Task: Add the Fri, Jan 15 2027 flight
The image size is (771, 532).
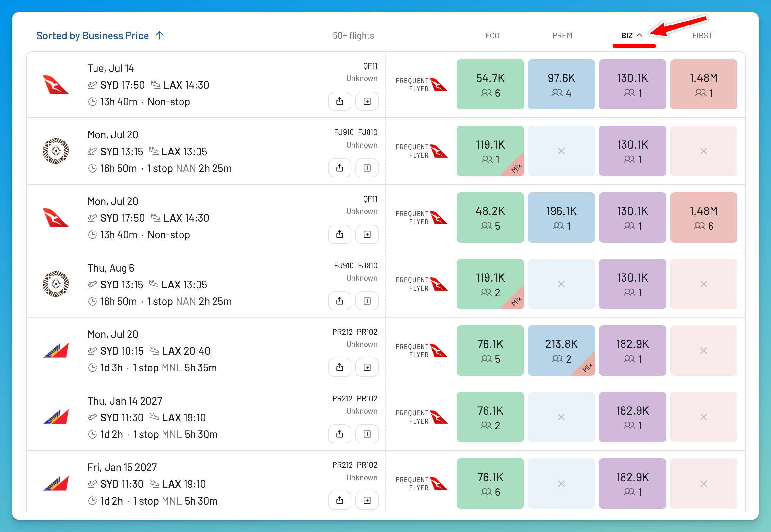Action: point(367,500)
